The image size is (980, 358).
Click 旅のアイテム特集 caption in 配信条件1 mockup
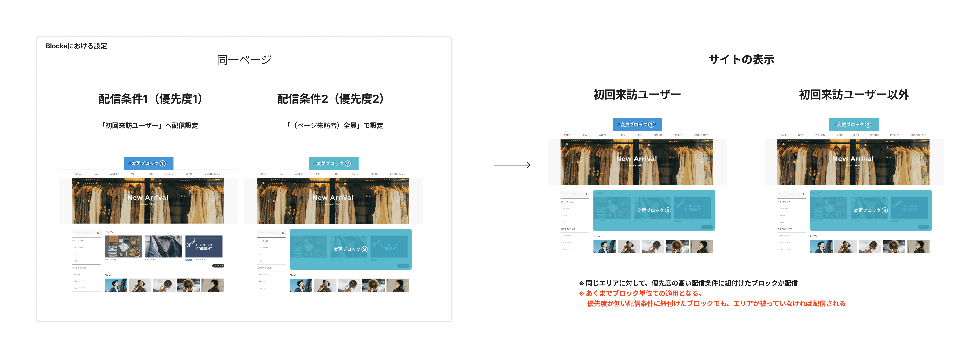[x=111, y=260]
